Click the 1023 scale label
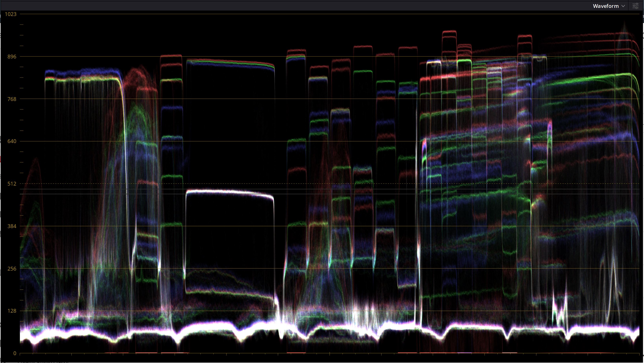 (x=11, y=14)
